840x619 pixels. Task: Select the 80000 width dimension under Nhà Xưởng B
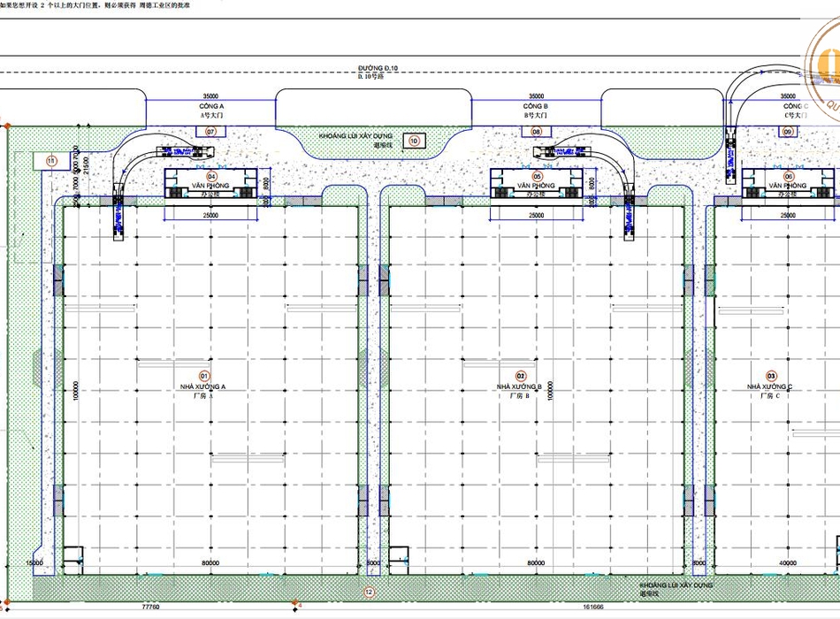[536, 563]
